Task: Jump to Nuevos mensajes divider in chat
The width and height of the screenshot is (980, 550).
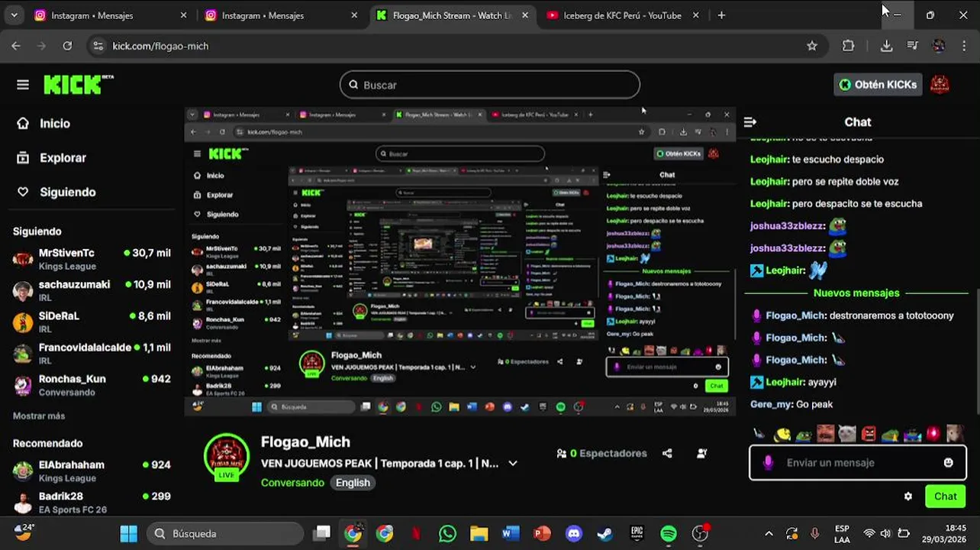Action: [x=856, y=293]
